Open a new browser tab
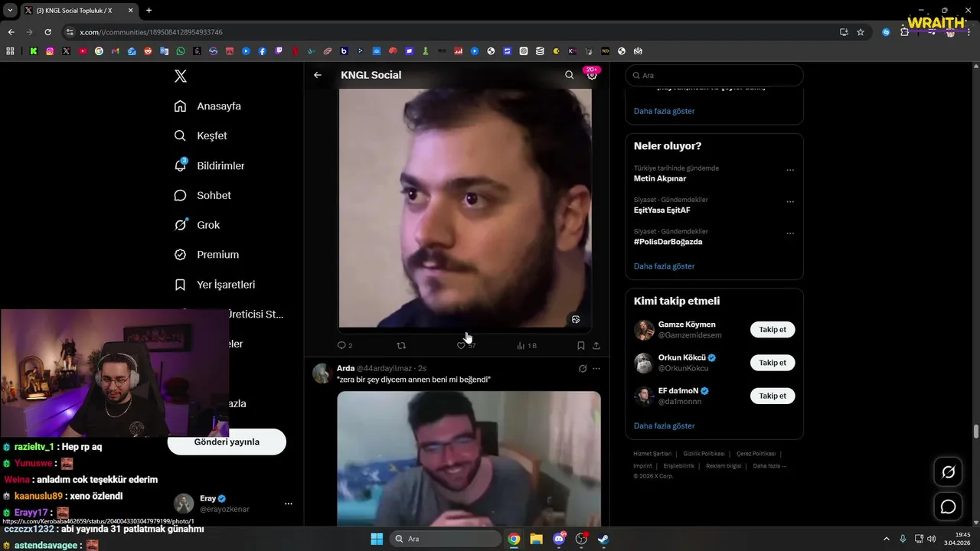The image size is (980, 551). (149, 11)
